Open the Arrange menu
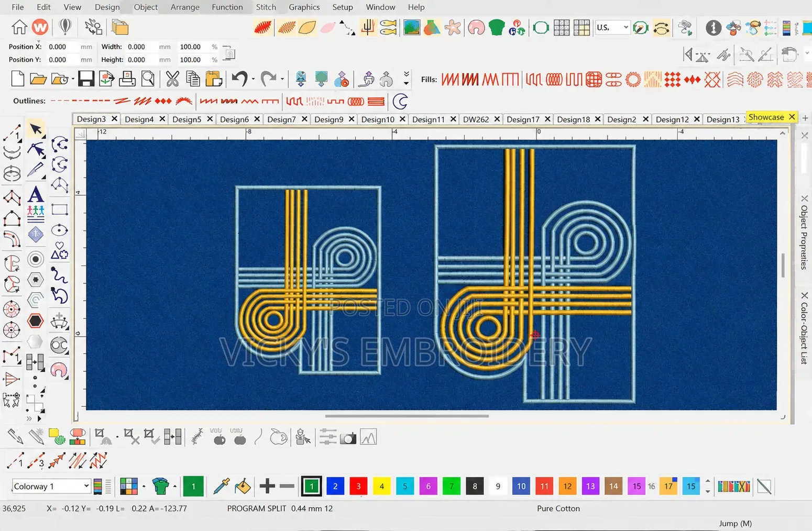 point(185,7)
